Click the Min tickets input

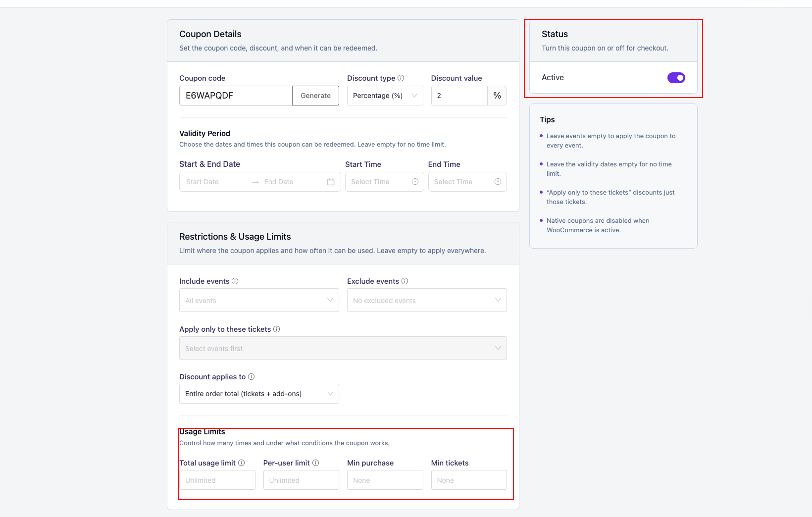pyautogui.click(x=469, y=480)
